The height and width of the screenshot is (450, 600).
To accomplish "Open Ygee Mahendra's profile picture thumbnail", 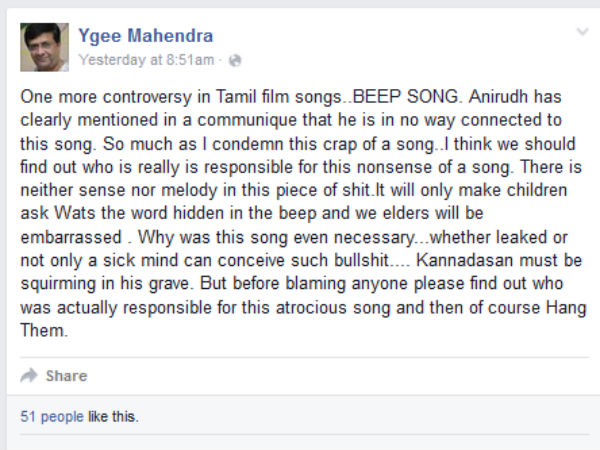I will pyautogui.click(x=44, y=47).
